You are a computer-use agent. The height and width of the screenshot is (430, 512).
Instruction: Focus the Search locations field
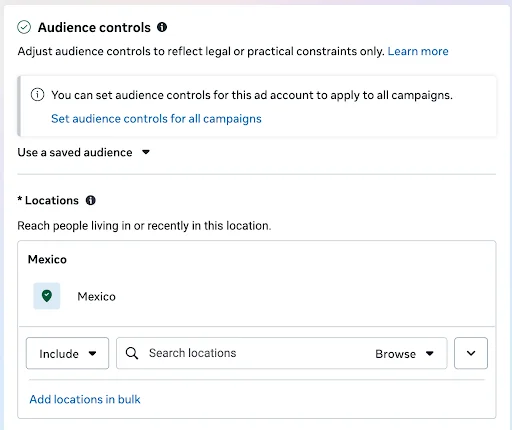point(281,353)
